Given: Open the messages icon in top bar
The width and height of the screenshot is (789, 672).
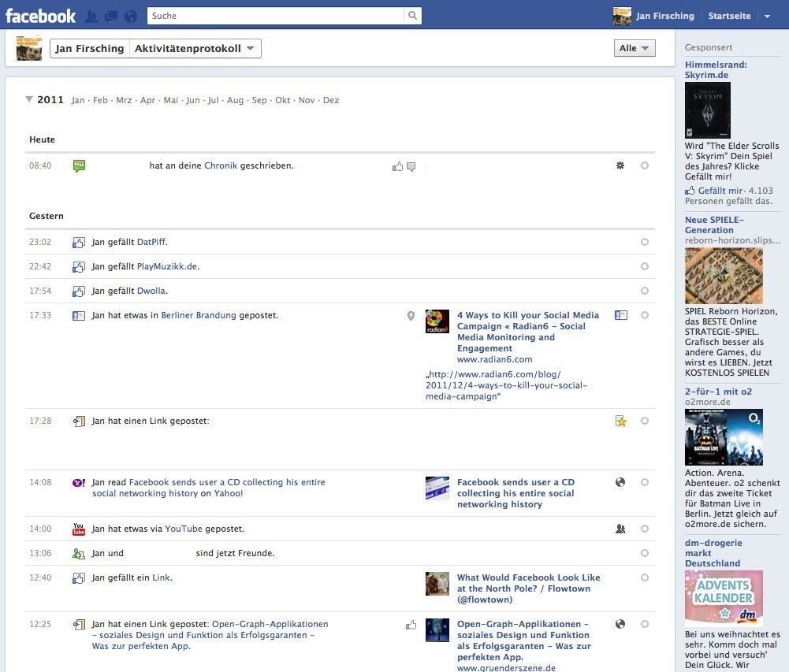Looking at the screenshot, I should pos(110,16).
